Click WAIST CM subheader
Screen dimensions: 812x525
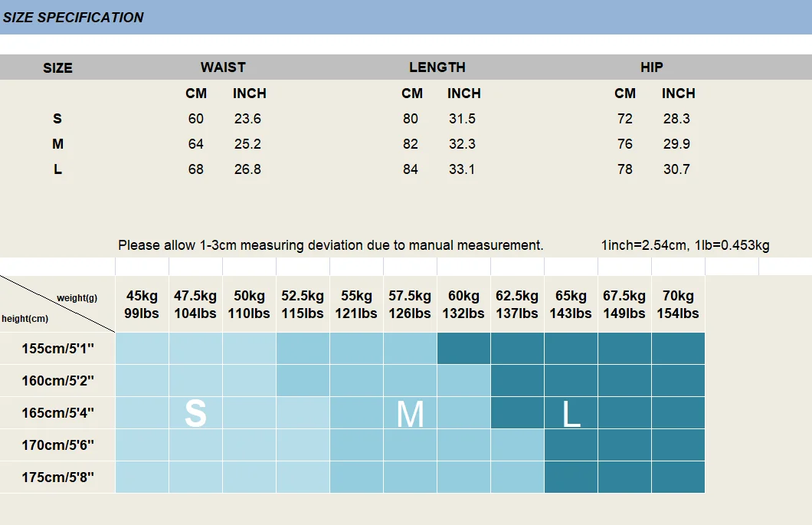pyautogui.click(x=196, y=94)
